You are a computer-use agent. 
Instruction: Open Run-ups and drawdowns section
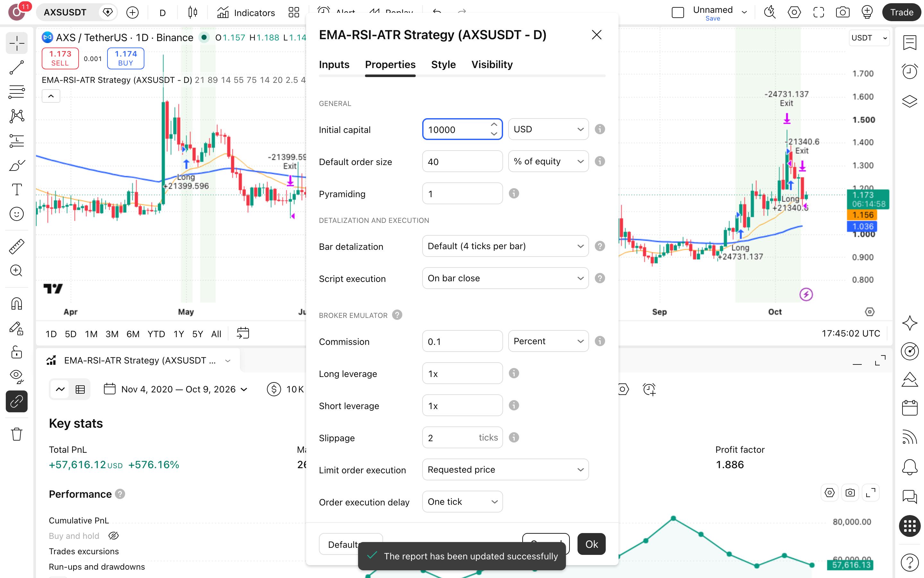[97, 566]
